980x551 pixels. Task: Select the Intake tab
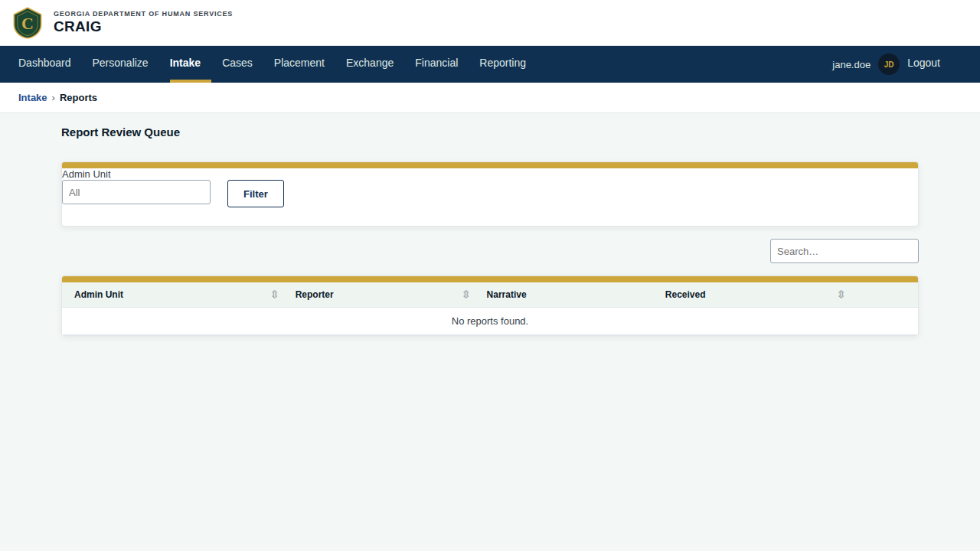185,64
